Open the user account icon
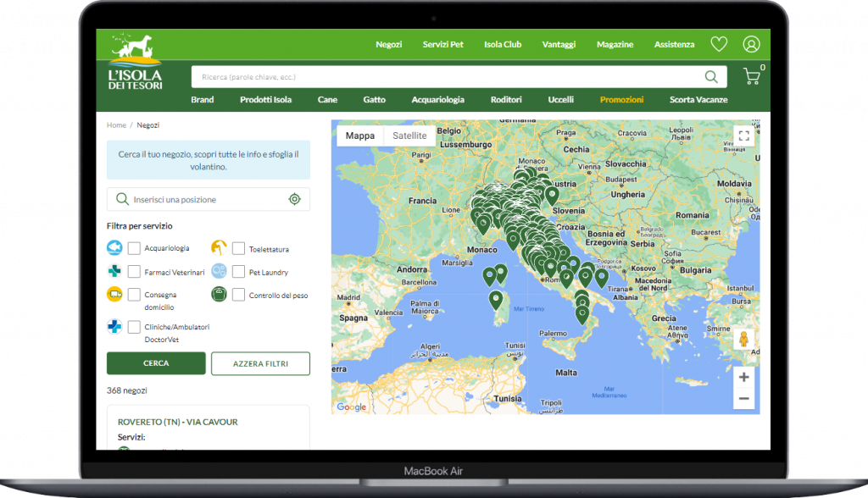Viewport: 868px width, 498px height. (x=751, y=44)
